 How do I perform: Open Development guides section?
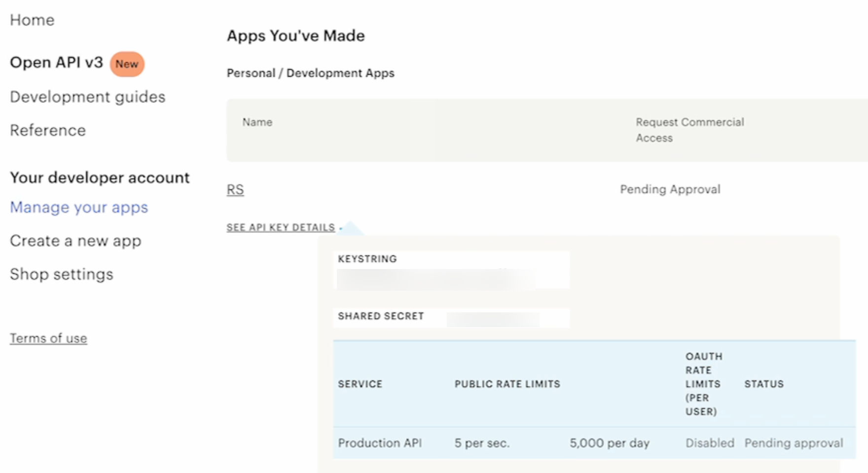coord(87,97)
